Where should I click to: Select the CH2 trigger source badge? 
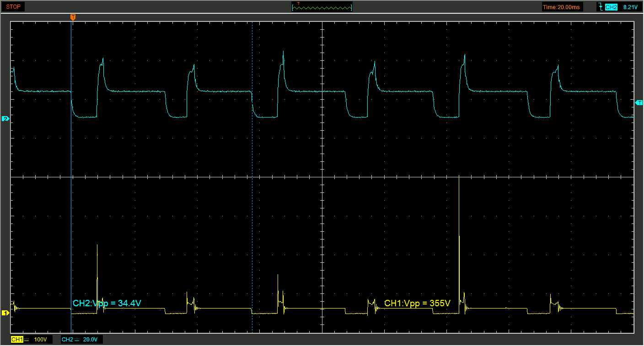[x=611, y=7]
